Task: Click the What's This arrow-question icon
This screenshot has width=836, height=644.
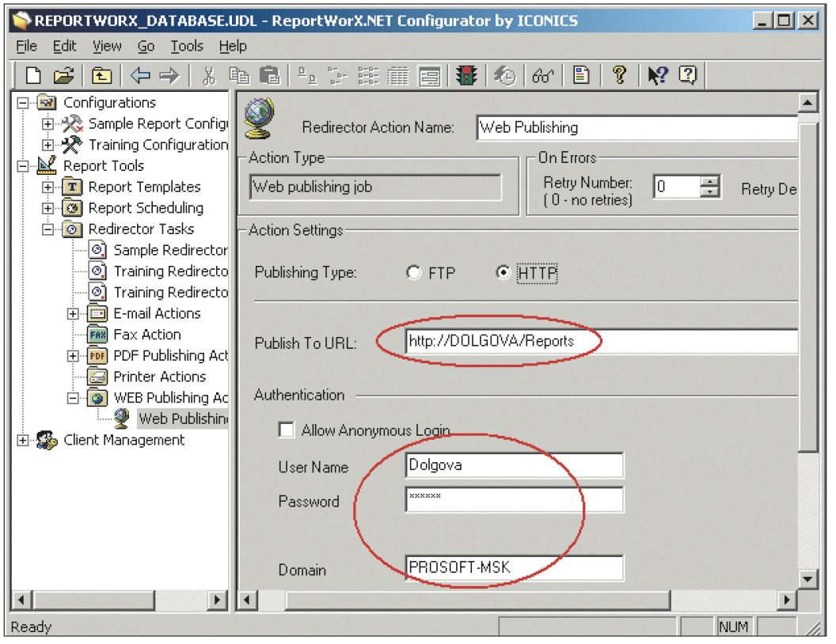Action: [657, 76]
